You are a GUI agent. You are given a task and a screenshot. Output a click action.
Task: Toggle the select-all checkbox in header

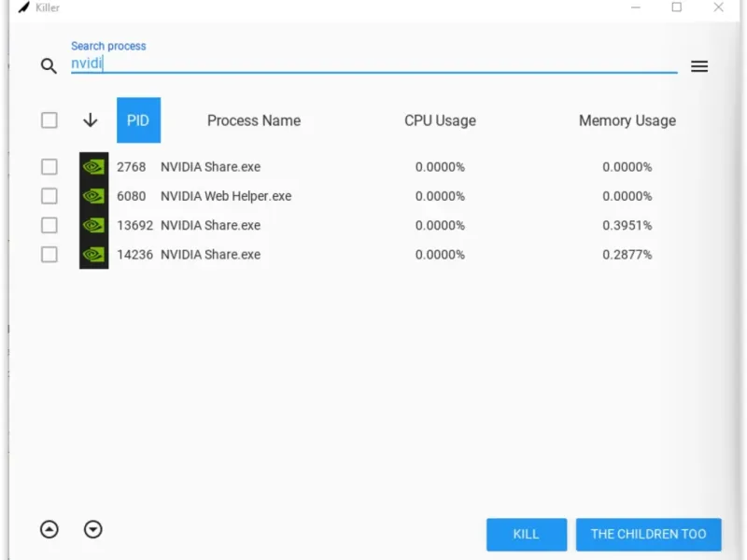pyautogui.click(x=49, y=120)
